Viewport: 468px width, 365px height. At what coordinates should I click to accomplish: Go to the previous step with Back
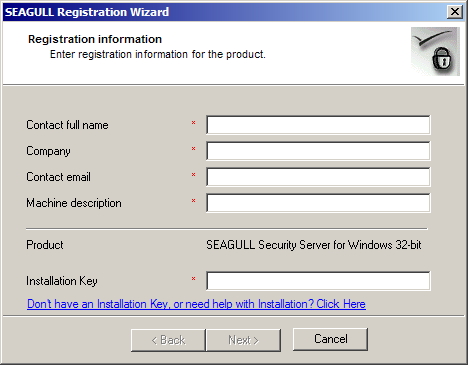pos(168,340)
